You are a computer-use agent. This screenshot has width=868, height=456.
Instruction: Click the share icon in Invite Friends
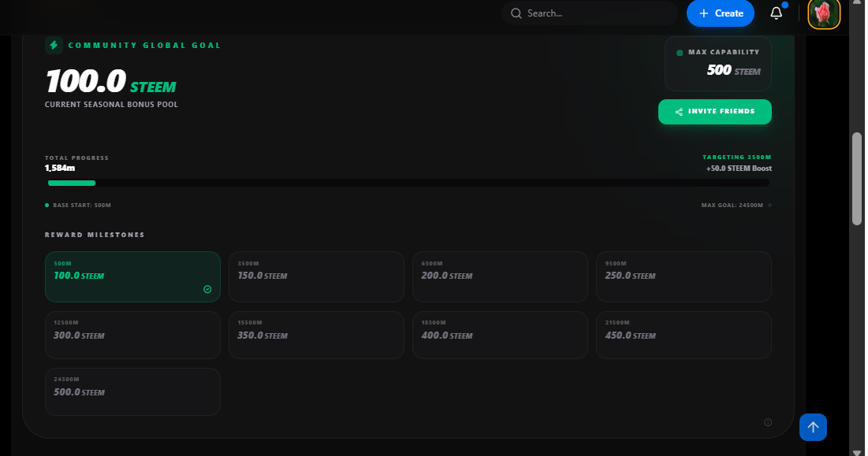(679, 112)
